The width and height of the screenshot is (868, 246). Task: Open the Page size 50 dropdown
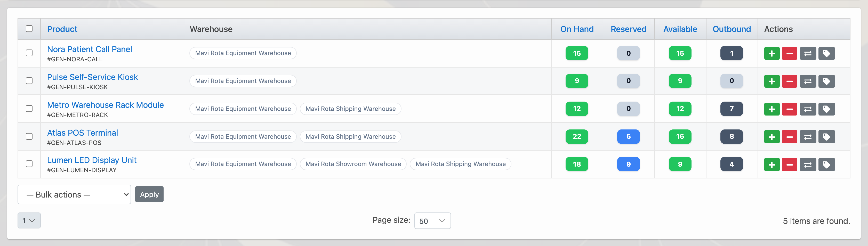pos(432,221)
